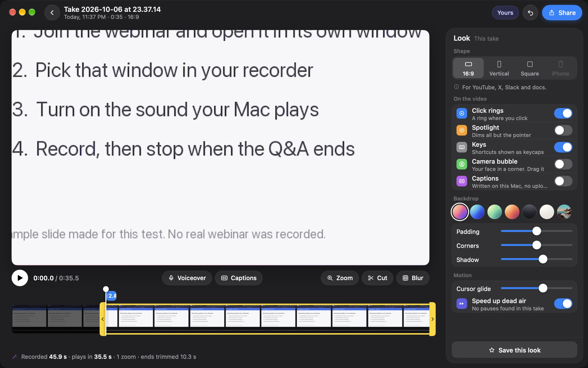Click the magic wand icon in status bar
The image size is (588, 368).
tap(15, 357)
